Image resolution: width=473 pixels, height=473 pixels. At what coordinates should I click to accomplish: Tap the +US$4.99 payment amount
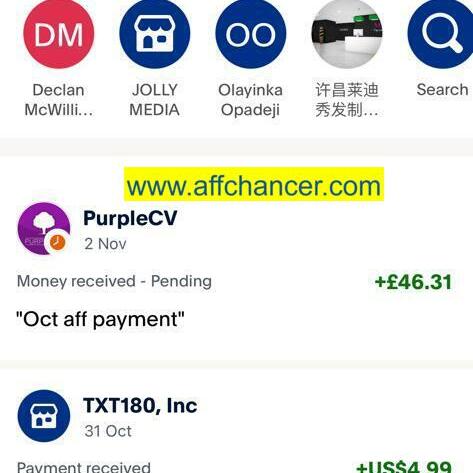point(404,467)
